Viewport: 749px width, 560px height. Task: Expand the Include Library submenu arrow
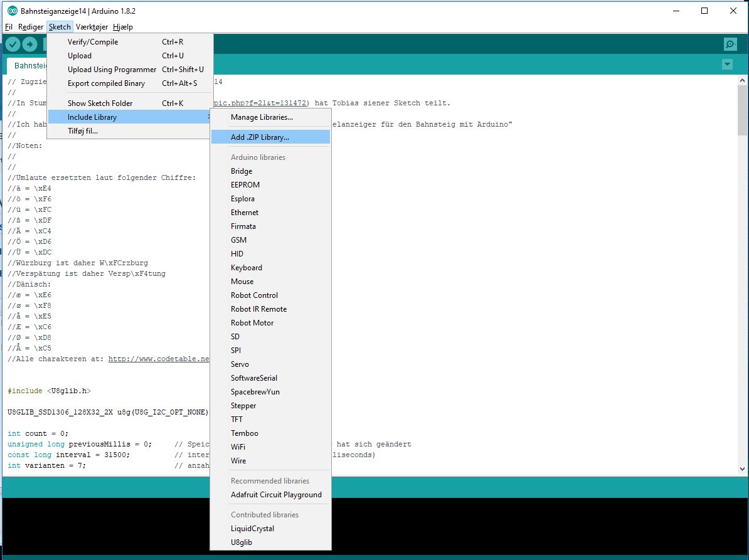208,117
